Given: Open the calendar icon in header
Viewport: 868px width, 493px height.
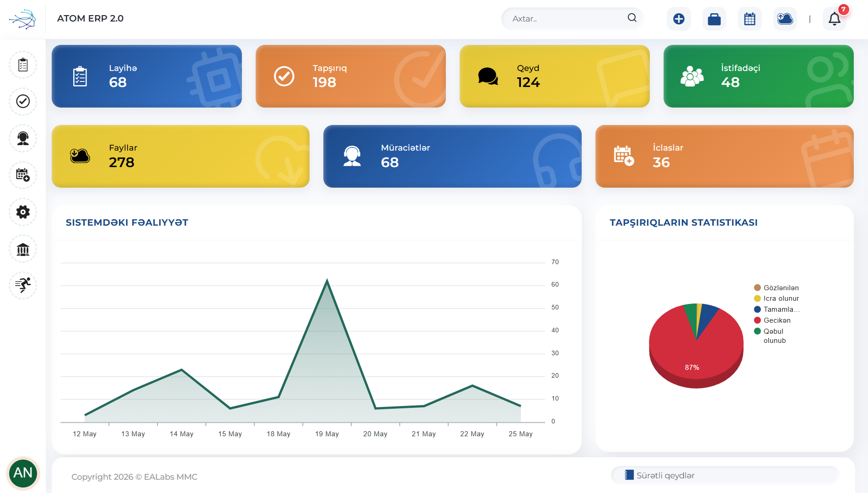Looking at the screenshot, I should [750, 19].
